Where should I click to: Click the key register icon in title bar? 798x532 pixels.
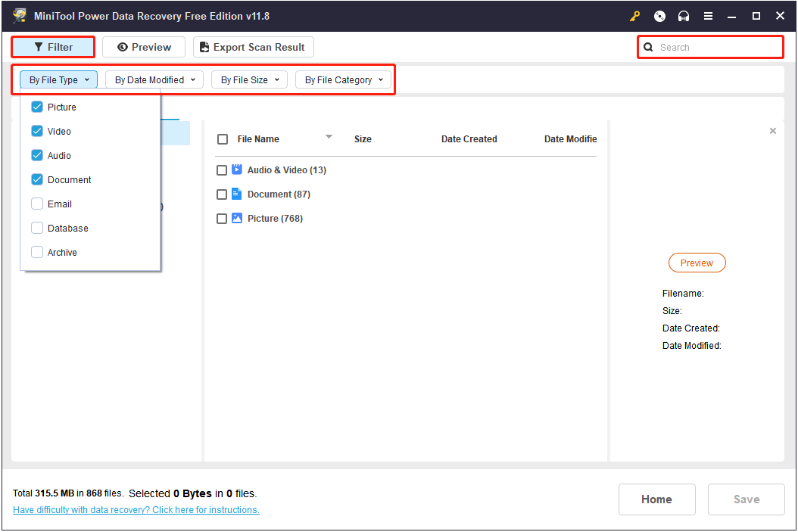coord(635,16)
